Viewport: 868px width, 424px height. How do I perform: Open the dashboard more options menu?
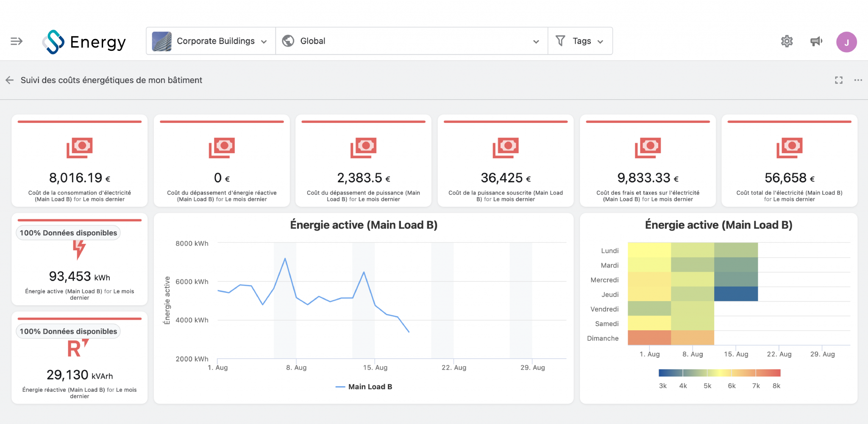(858, 80)
